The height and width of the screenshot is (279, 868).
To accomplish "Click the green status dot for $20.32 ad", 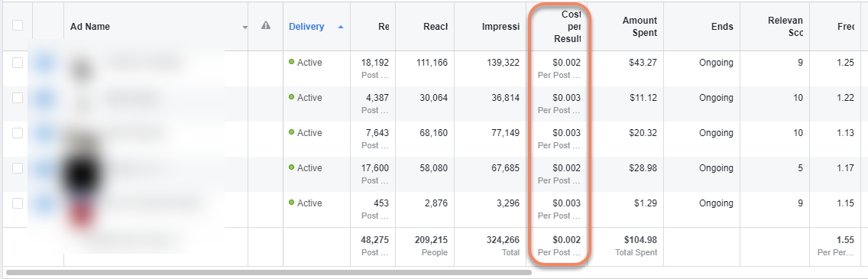I will [x=292, y=132].
